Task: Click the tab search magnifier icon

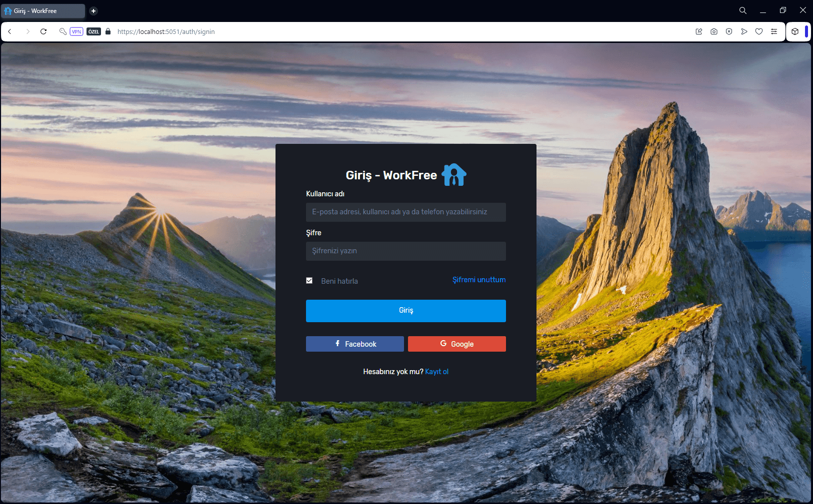Action: pos(743,10)
